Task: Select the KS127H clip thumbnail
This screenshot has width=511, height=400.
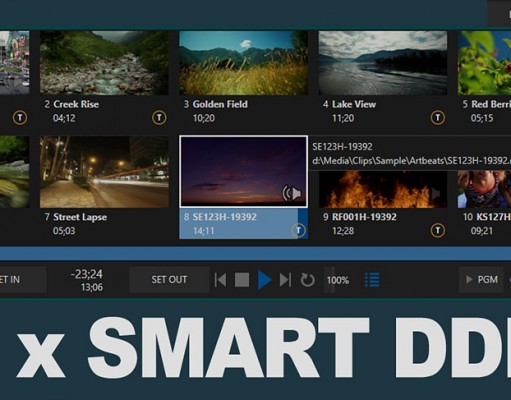Action: 484,189
